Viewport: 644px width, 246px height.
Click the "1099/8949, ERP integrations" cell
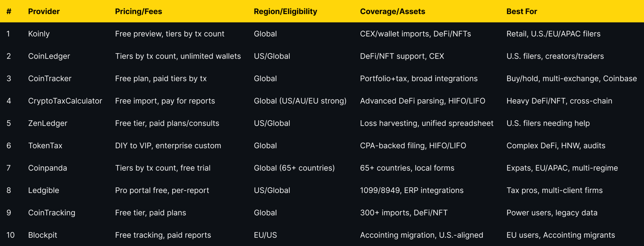412,190
